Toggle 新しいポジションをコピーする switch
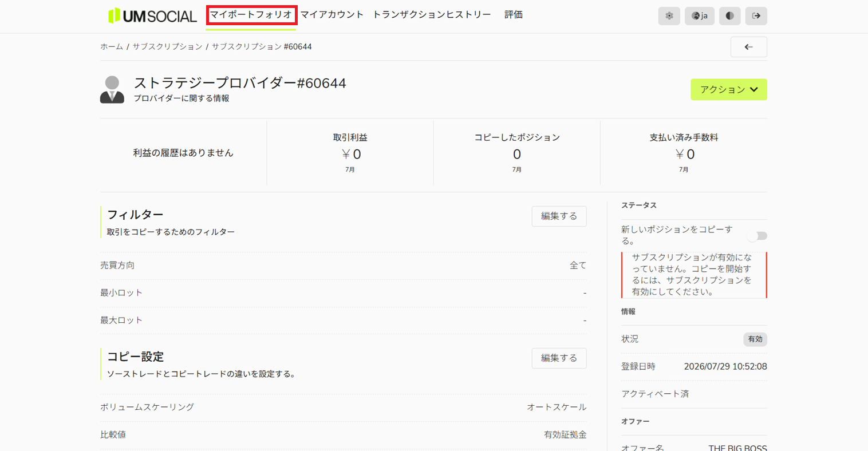This screenshot has height=451, width=868. coord(756,236)
